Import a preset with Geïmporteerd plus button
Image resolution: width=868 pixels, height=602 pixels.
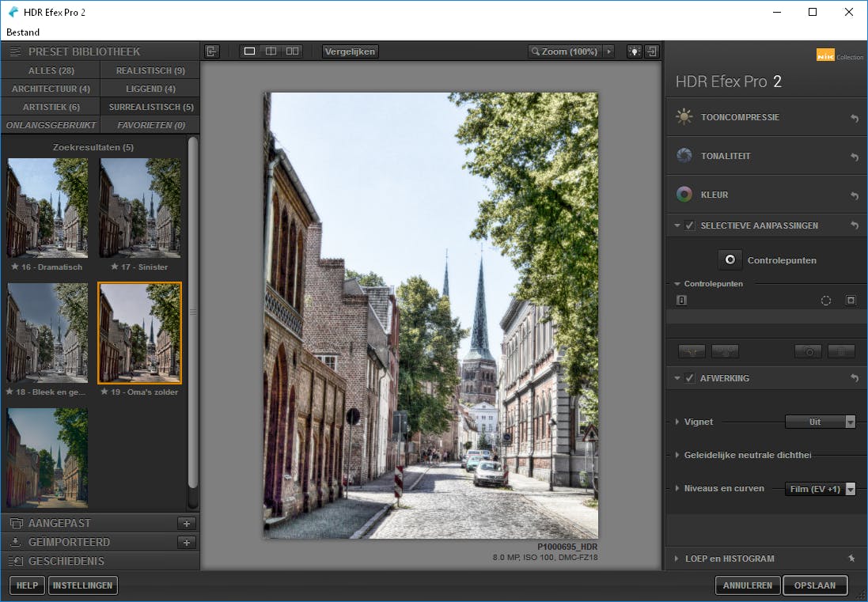coord(187,542)
